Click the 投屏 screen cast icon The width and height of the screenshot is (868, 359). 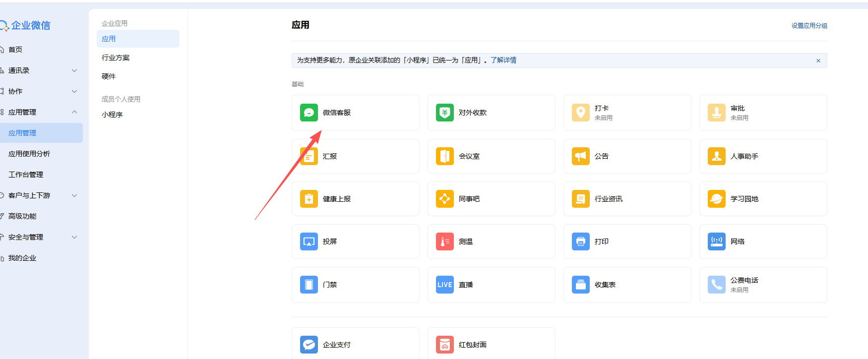(x=309, y=241)
